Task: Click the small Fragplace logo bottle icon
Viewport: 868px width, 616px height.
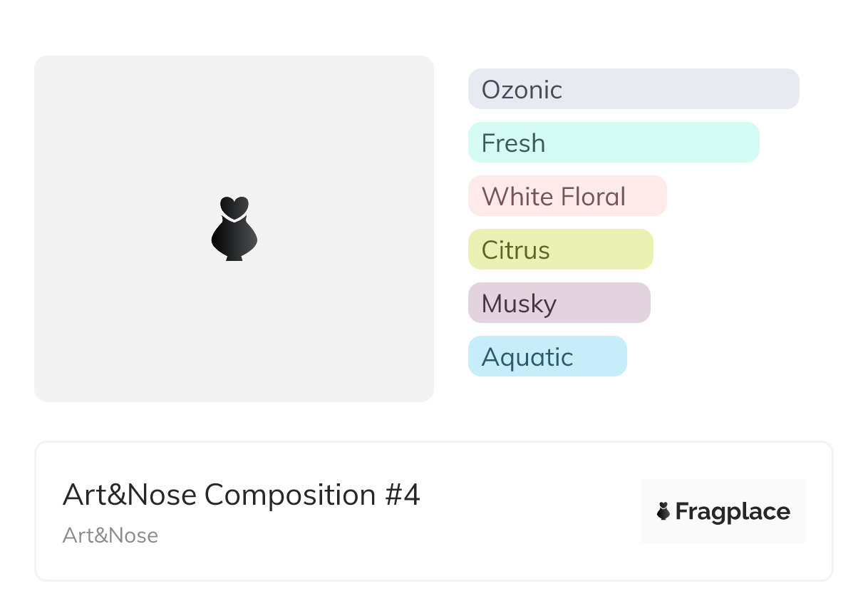Action: tap(663, 511)
